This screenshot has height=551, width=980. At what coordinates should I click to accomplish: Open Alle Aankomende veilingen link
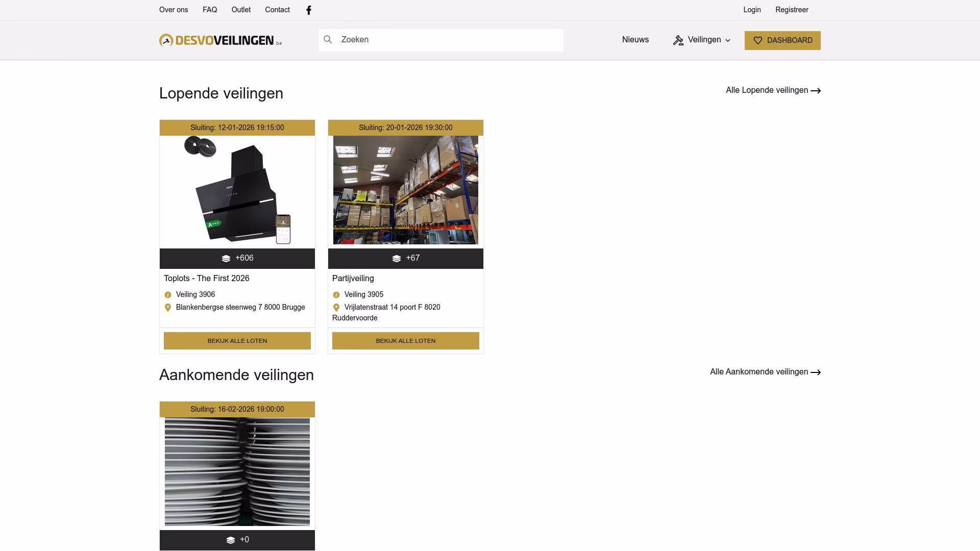click(758, 372)
